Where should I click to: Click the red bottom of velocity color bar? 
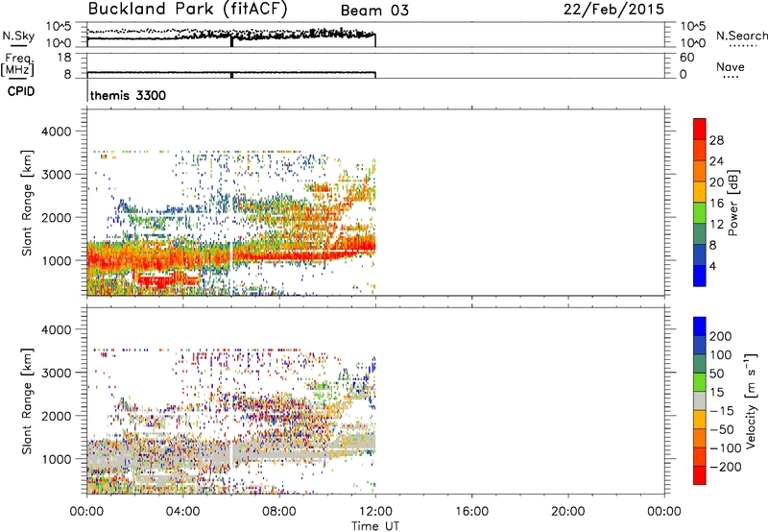(x=700, y=475)
